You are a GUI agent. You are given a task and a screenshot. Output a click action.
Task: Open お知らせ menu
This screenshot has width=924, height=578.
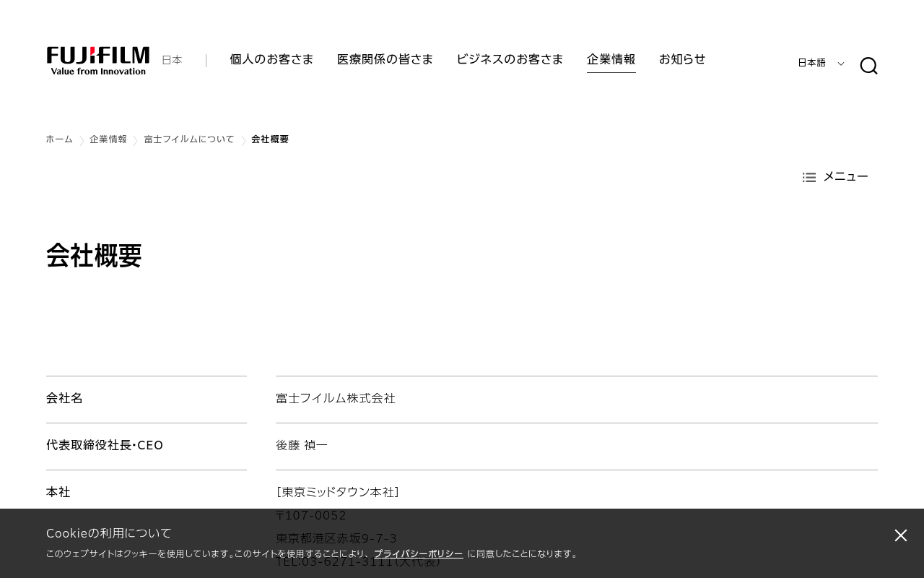(682, 59)
